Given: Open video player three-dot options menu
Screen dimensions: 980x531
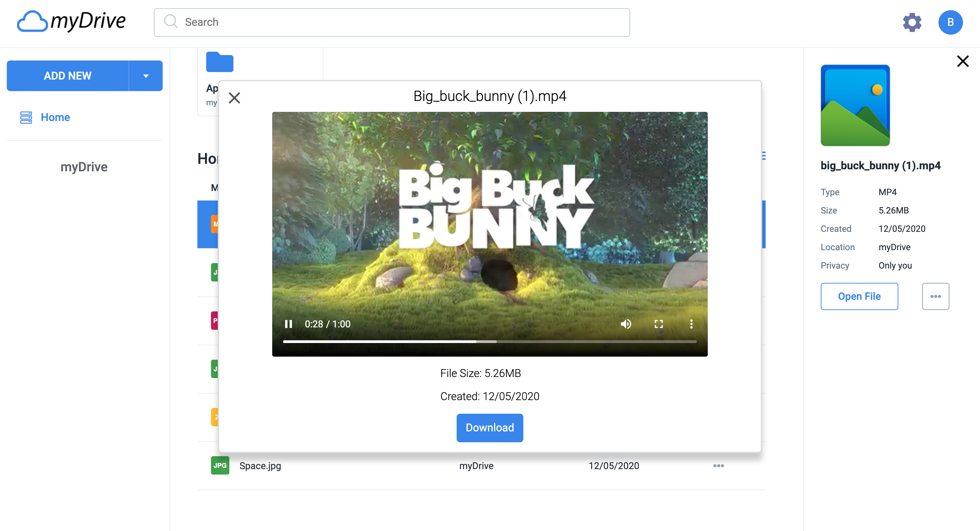Looking at the screenshot, I should 691,324.
